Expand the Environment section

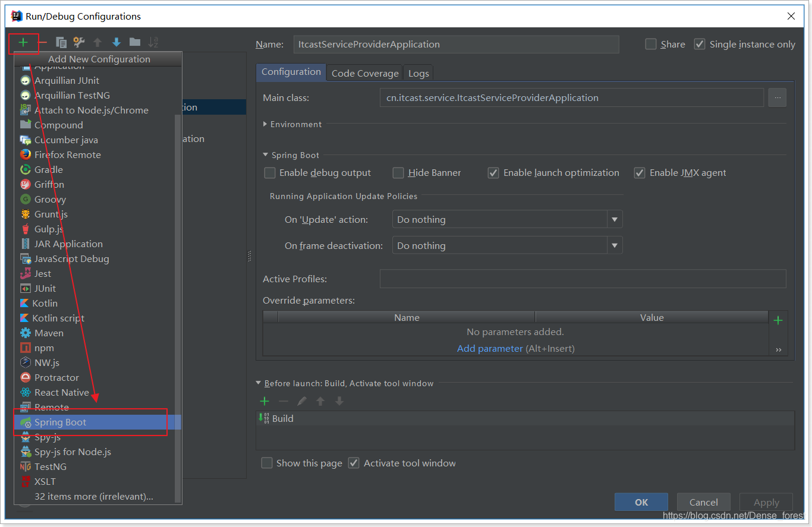pos(265,124)
